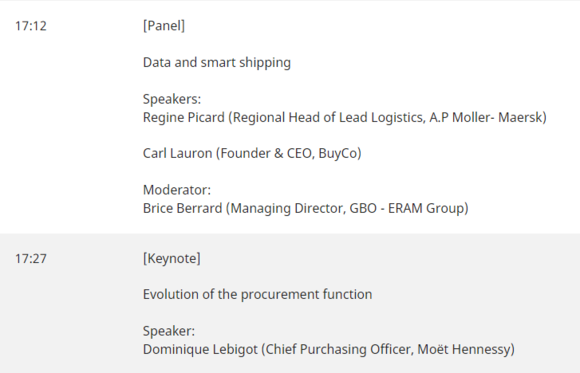This screenshot has width=580, height=373.
Task: Click the 'Moderator:' heading
Action: [177, 190]
